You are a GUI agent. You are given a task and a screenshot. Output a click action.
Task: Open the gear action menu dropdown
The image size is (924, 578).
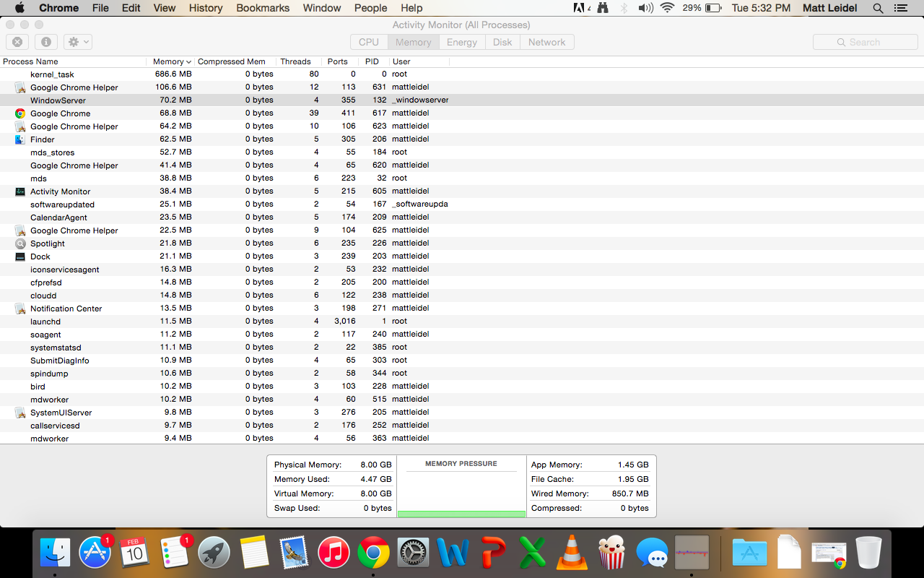tap(78, 42)
